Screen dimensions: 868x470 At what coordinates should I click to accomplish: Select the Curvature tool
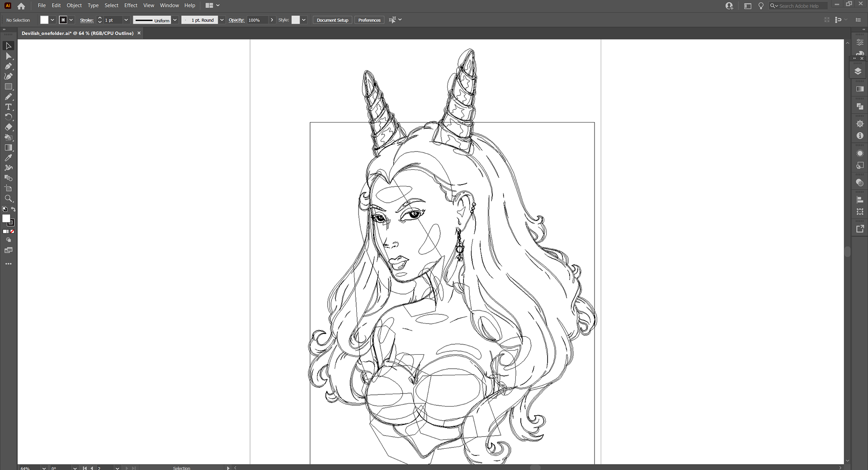(9, 76)
